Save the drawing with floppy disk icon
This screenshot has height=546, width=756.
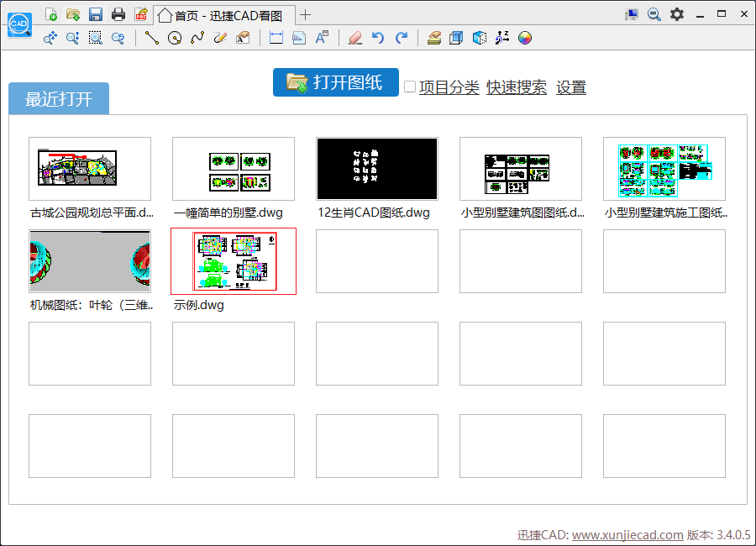[96, 14]
